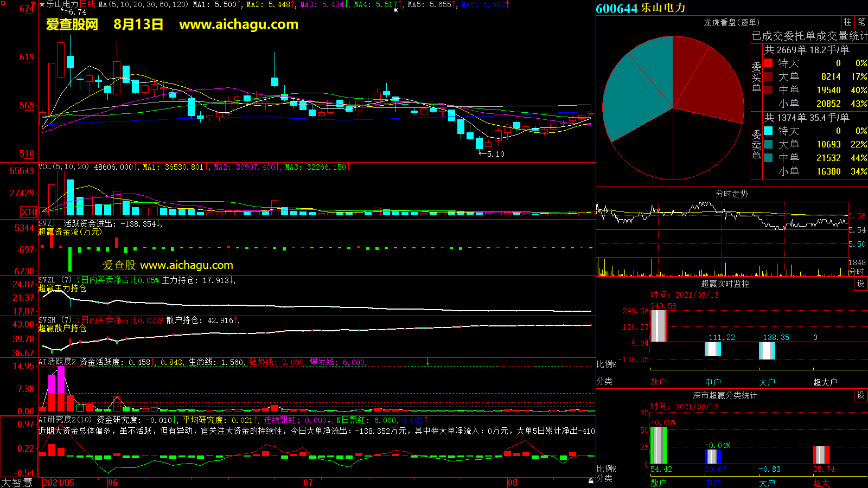
Task: Click the small lock icon at chart bottom-right
Action: point(591,481)
